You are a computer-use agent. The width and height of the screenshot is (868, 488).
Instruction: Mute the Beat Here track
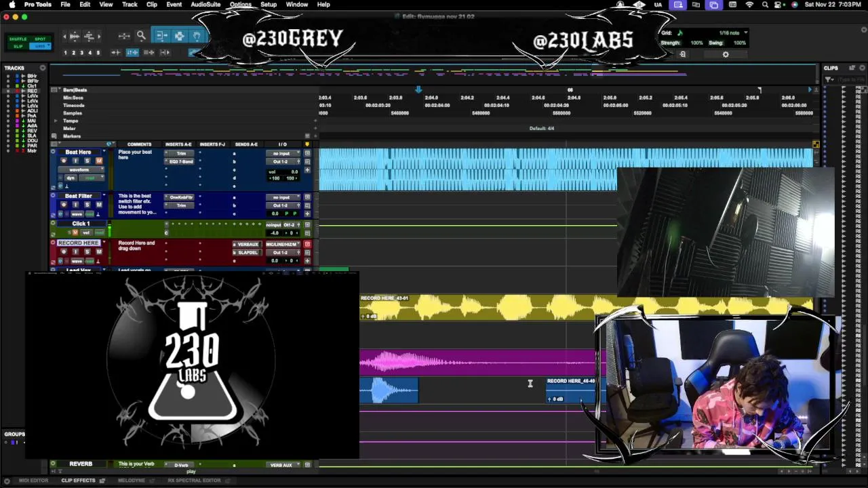coord(99,161)
